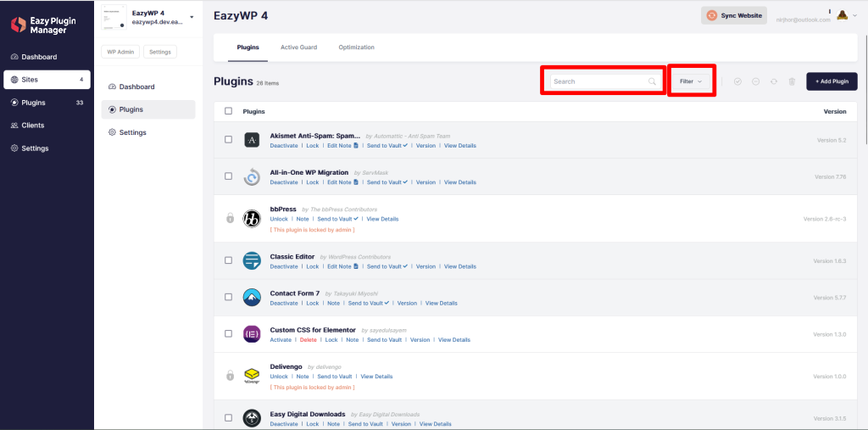Click the Dashboard gauge icon in site submenu

113,87
